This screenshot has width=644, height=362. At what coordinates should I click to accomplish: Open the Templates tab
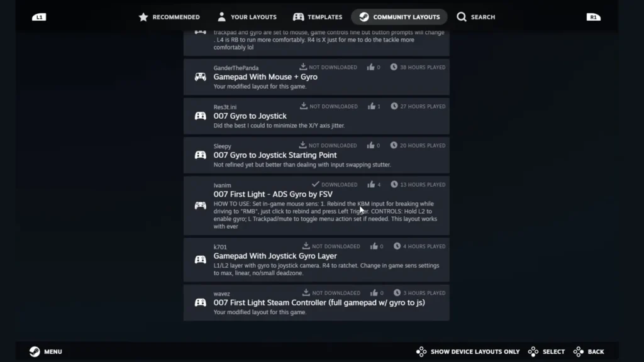click(318, 17)
